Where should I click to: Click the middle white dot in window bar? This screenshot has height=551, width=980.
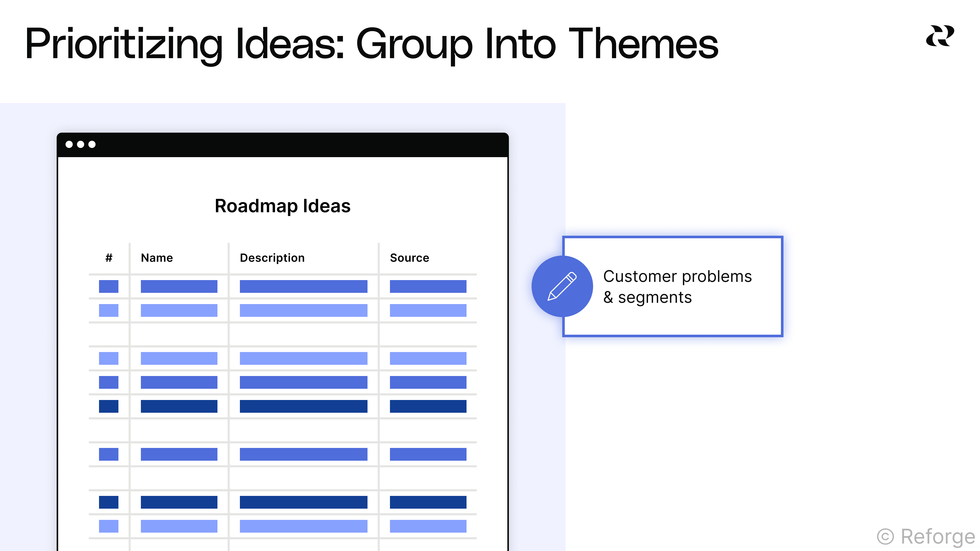pyautogui.click(x=81, y=144)
